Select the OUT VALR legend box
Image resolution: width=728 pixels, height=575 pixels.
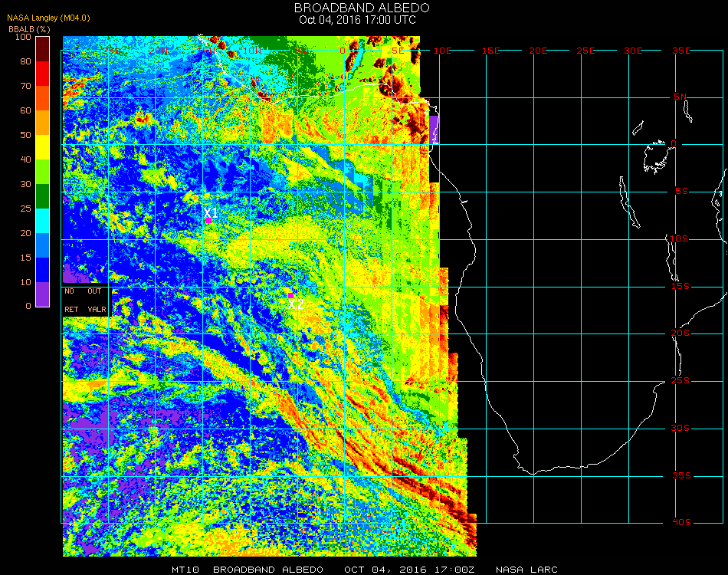pos(97,301)
